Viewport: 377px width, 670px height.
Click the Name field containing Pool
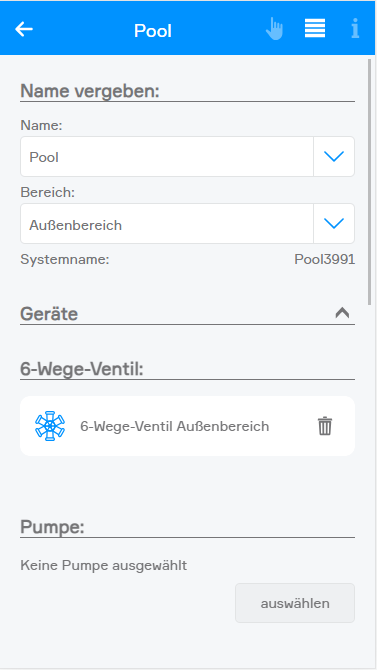(x=167, y=157)
